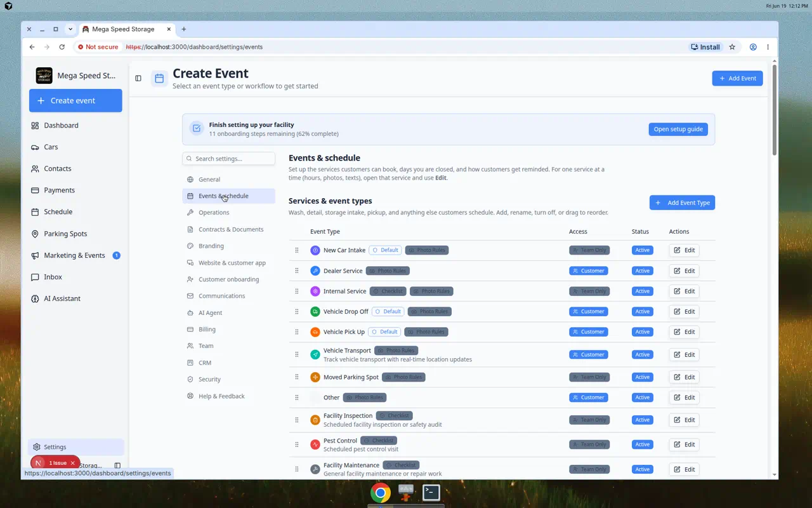Open Settings in the sidebar
Screen dimensions: 812x508
pos(75,447)
